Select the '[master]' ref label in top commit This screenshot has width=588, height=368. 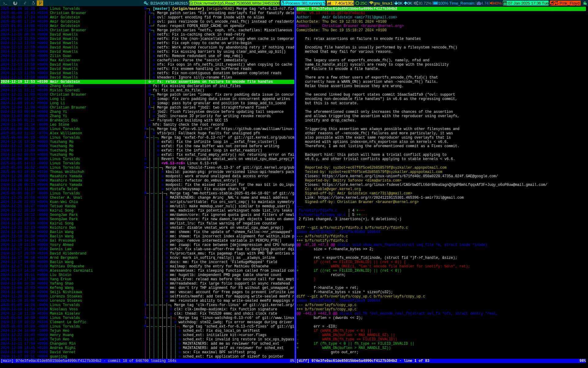click(161, 9)
